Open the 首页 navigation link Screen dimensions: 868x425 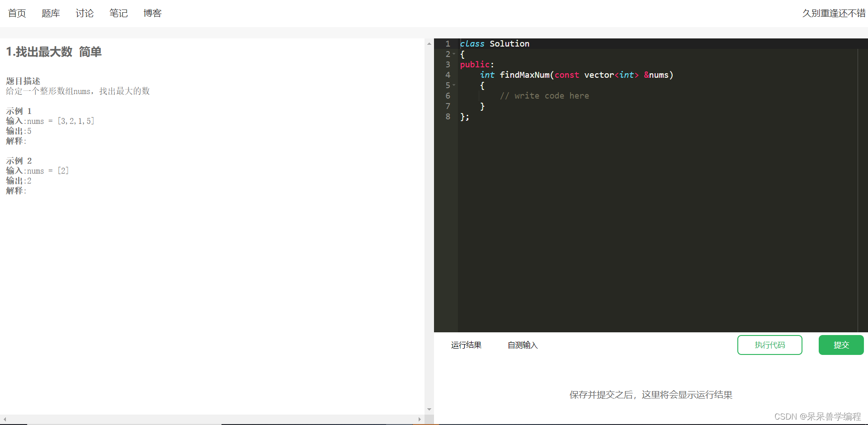tap(17, 13)
